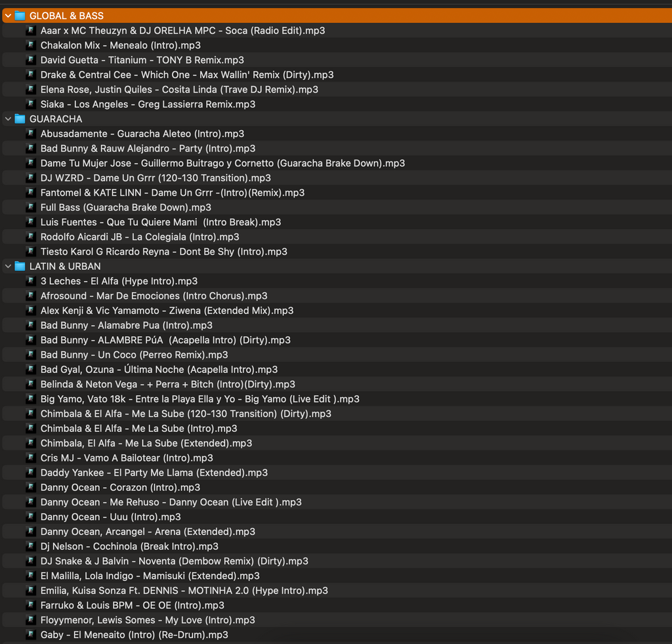Click the GLOBAL & BASS folder icon
The width and height of the screenshot is (672, 644).
coord(20,16)
